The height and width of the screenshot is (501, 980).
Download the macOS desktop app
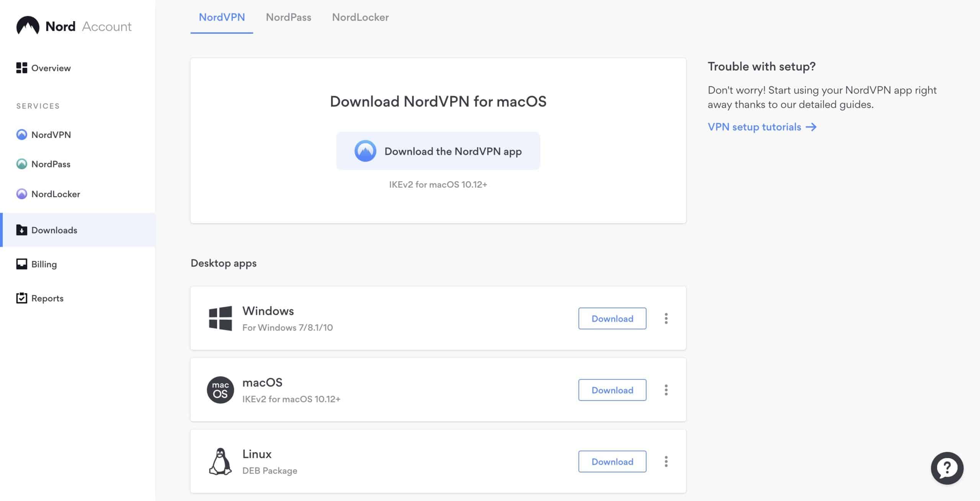click(x=612, y=390)
